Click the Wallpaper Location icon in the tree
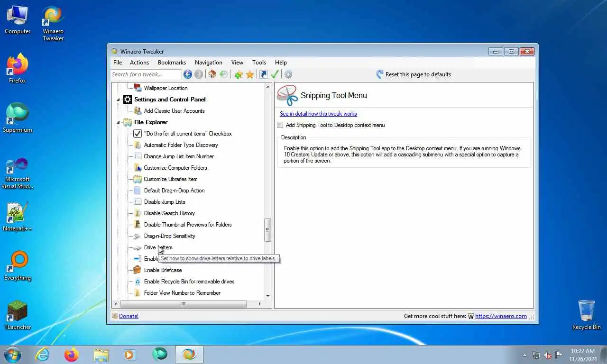Screen dimensions: 607x364 click(x=138, y=88)
